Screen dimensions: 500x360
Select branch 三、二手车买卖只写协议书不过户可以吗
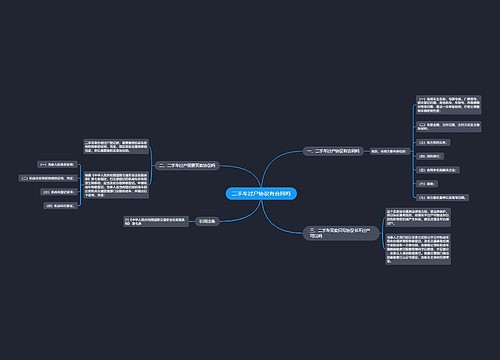(341, 233)
